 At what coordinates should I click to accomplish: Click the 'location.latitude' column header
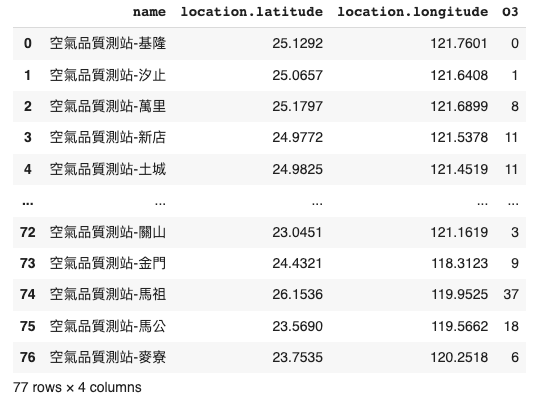click(252, 12)
